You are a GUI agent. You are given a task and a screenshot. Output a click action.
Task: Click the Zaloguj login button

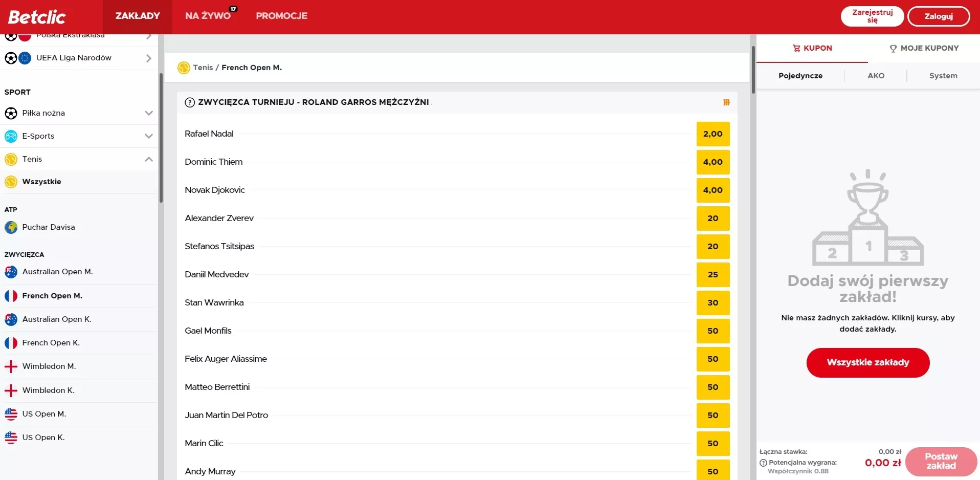pyautogui.click(x=938, y=16)
